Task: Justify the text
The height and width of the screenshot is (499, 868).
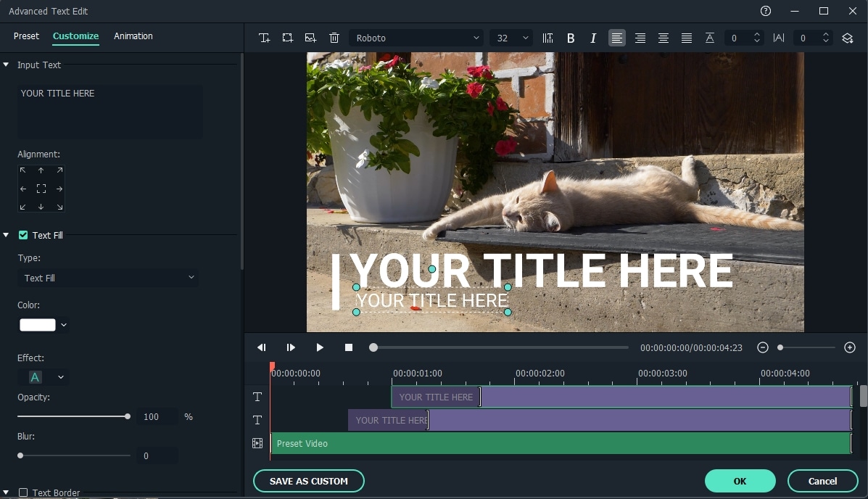Action: (x=687, y=38)
